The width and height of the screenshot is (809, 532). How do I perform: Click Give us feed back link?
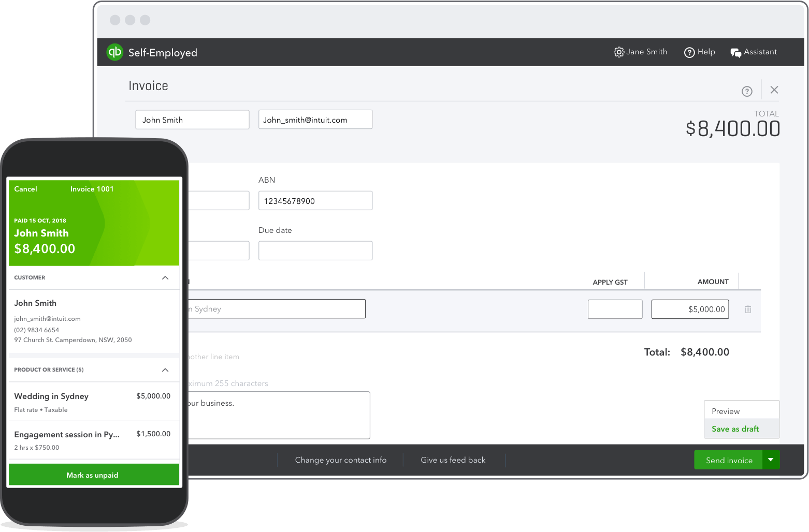click(453, 460)
